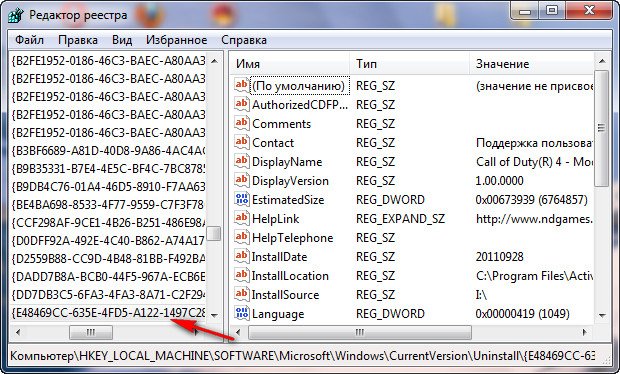This screenshot has width=620, height=374.
Task: Click the key tree vertical scroll thumb
Action: (214, 233)
